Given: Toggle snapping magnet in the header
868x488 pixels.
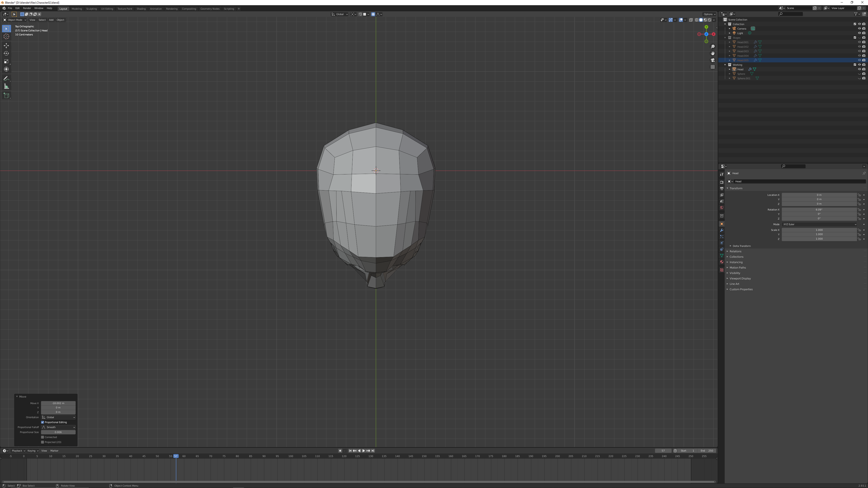Looking at the screenshot, I should click(360, 14).
